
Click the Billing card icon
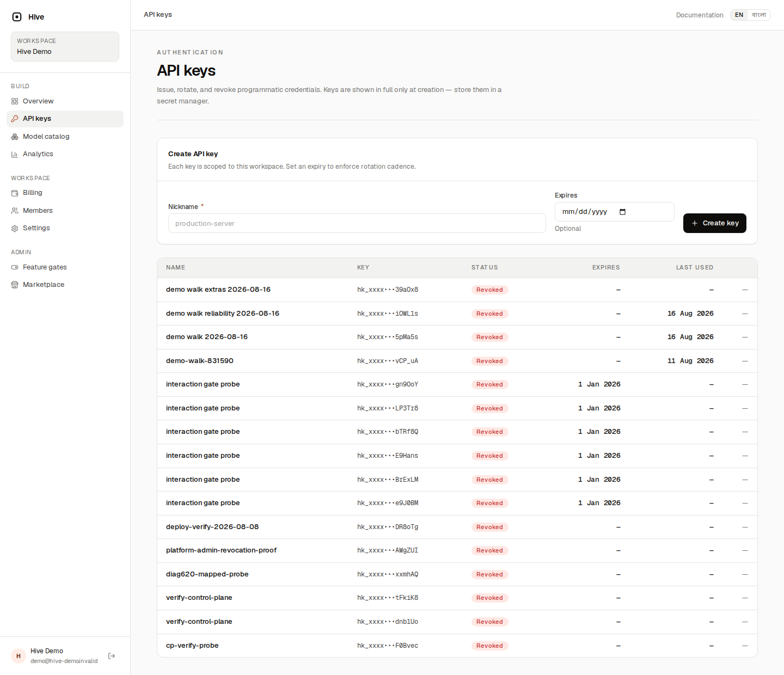(15, 193)
